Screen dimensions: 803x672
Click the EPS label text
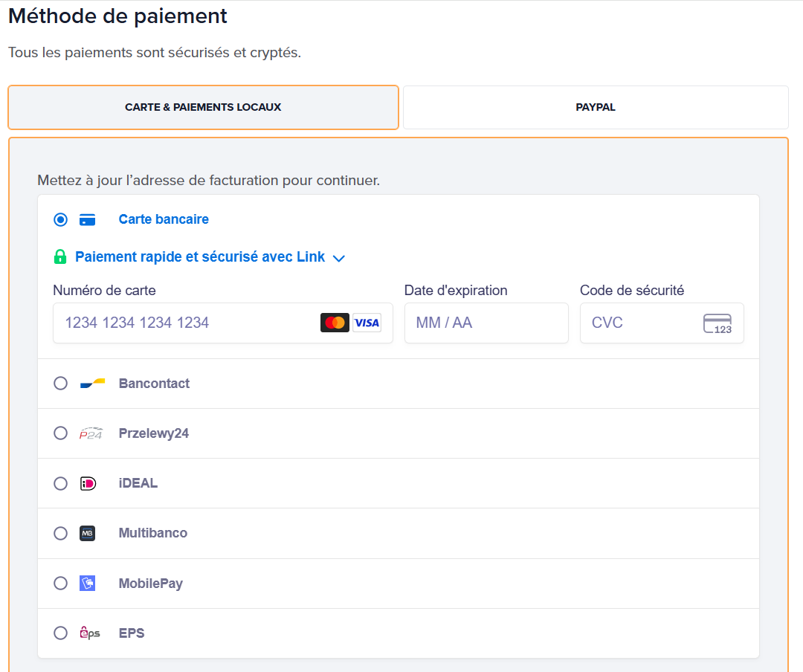point(132,633)
